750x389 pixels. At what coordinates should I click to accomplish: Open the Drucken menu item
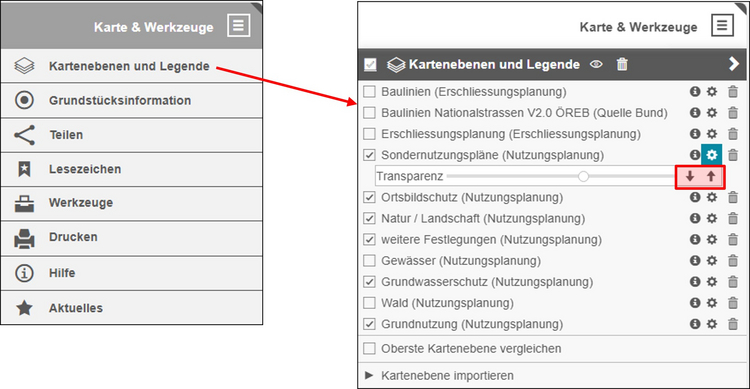pyautogui.click(x=132, y=238)
